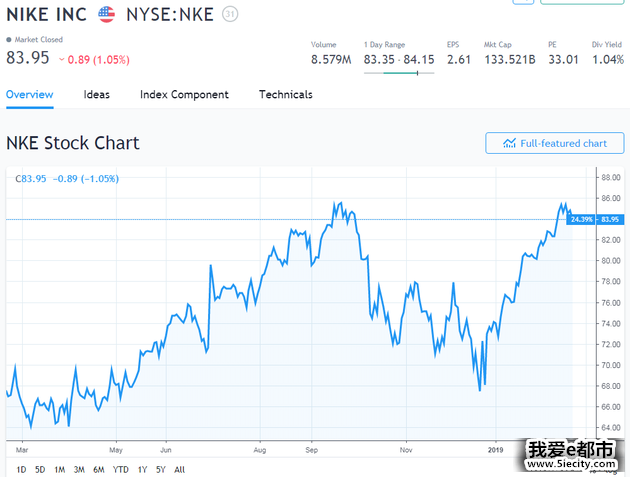Show All historical data range
The height and width of the screenshot is (477, 630).
[179, 469]
